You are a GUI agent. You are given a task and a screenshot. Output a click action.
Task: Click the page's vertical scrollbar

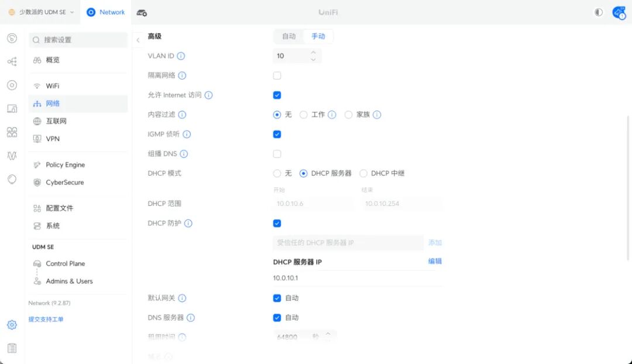click(x=628, y=188)
